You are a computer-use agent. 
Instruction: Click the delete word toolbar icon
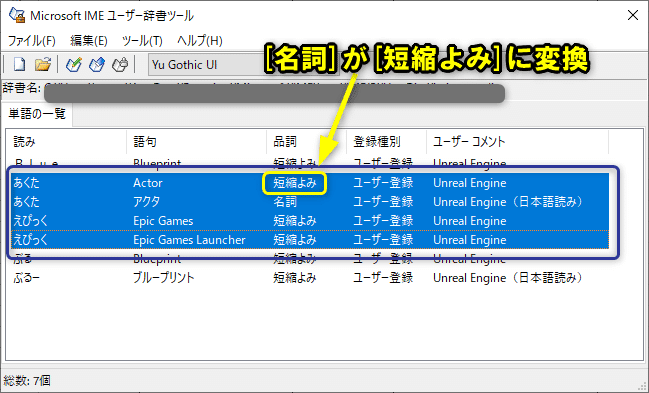coord(120,64)
